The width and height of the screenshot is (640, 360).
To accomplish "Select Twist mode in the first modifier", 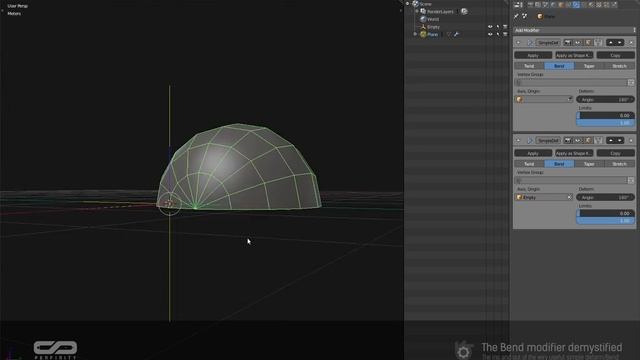I will (529, 66).
